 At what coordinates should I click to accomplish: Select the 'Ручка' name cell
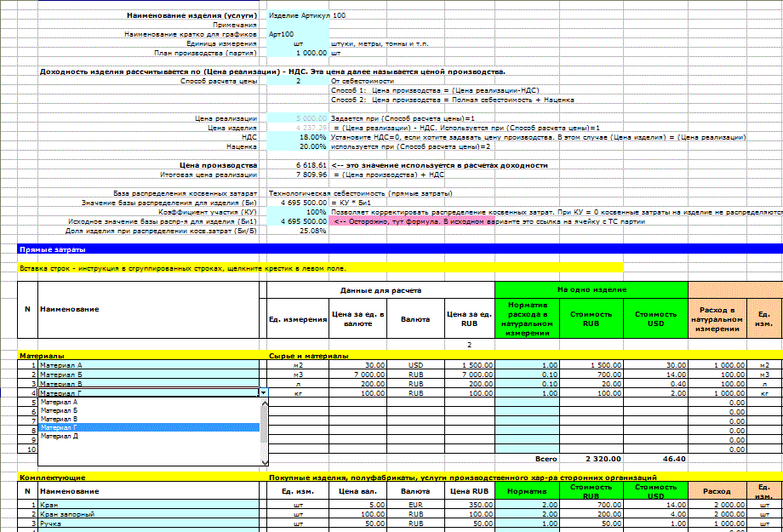pos(149,523)
